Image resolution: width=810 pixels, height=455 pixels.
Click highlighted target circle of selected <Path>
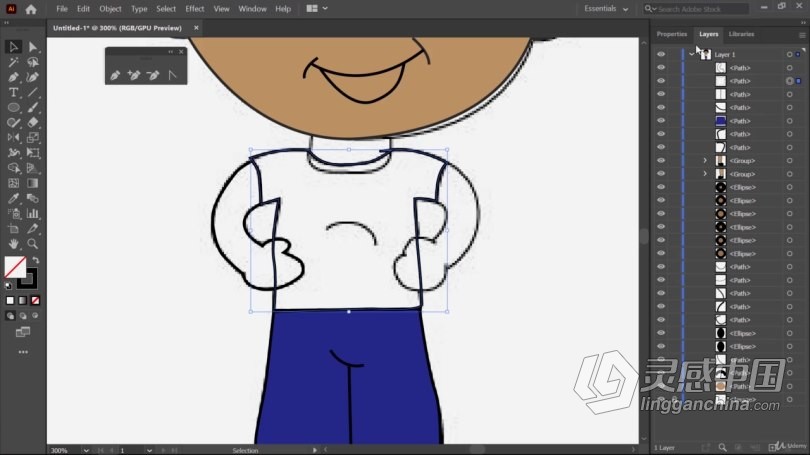tap(789, 81)
